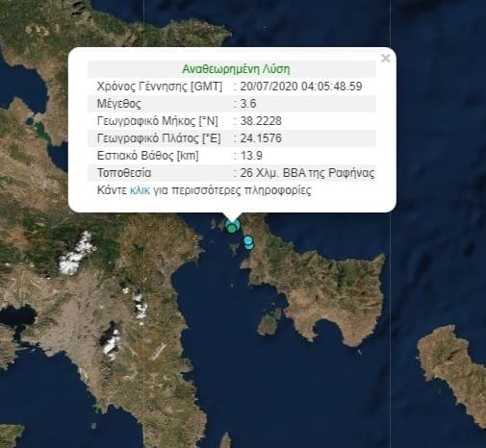The height and width of the screenshot is (448, 486).
Task: Click the 'Χρόνος Γέννησης [GMT]' label
Action: (160, 87)
